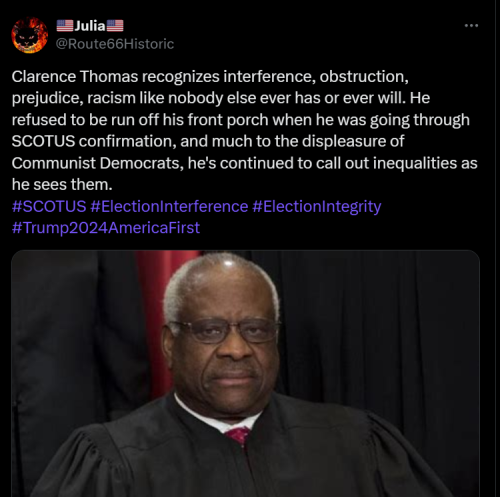Click the flaming cat profile avatar
This screenshot has width=500, height=497.
coord(29,35)
